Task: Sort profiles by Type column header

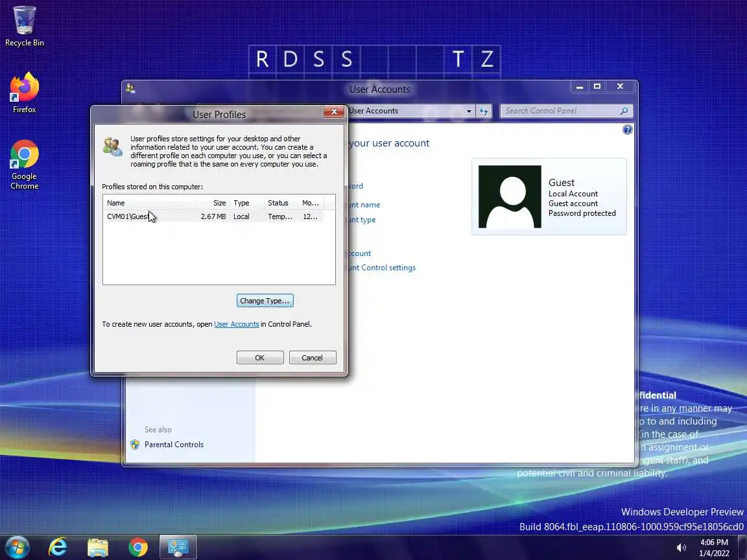Action: pos(247,203)
